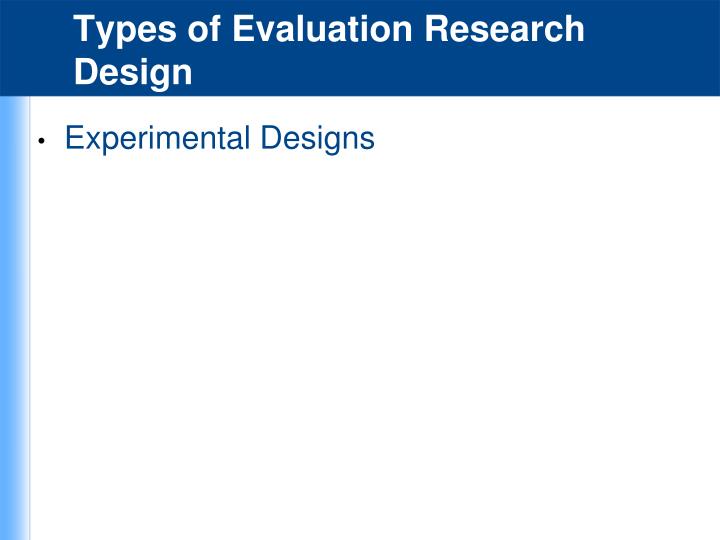Click the capital "E" of "Evaluation"
Image resolution: width=720 pixels, height=540 pixels.
point(243,29)
